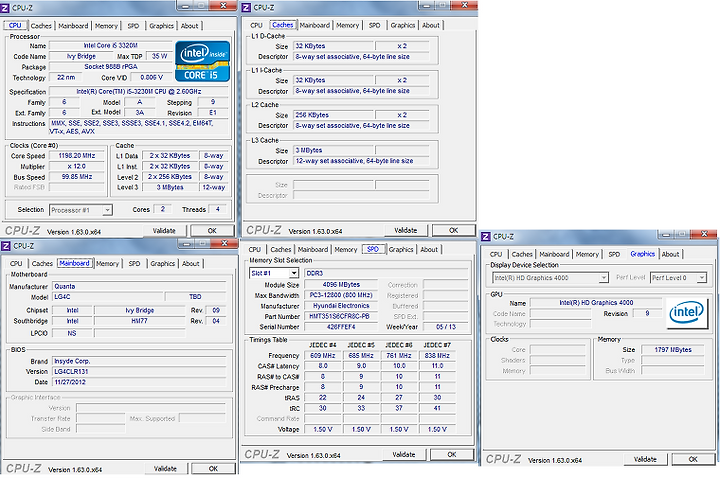The width and height of the screenshot is (720, 478).
Task: Click the Threads count value 4
Action: (218, 209)
